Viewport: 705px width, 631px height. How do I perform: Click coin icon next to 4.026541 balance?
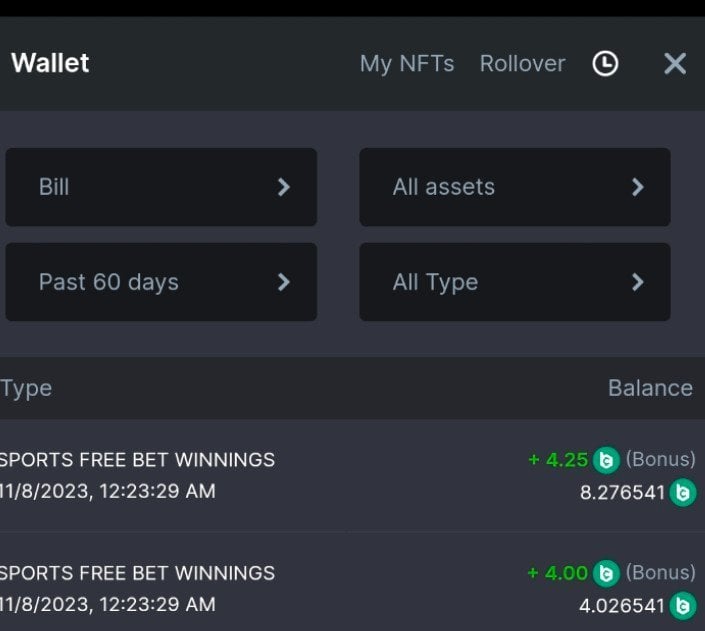click(x=683, y=605)
